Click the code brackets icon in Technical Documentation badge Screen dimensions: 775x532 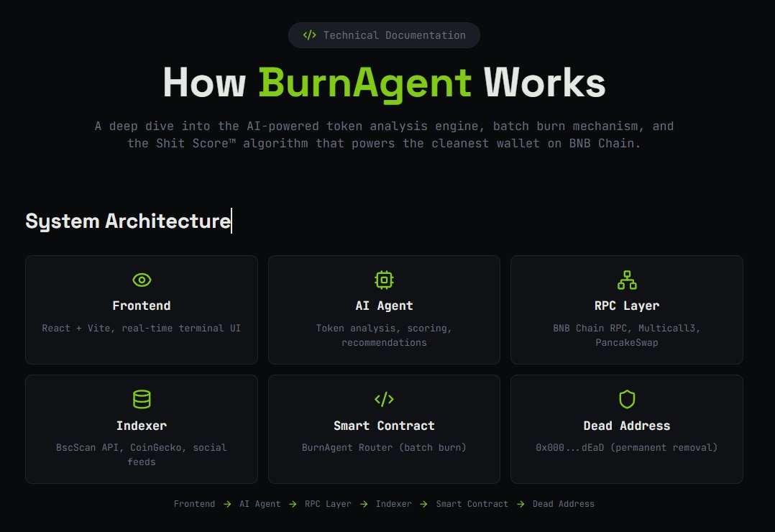309,35
